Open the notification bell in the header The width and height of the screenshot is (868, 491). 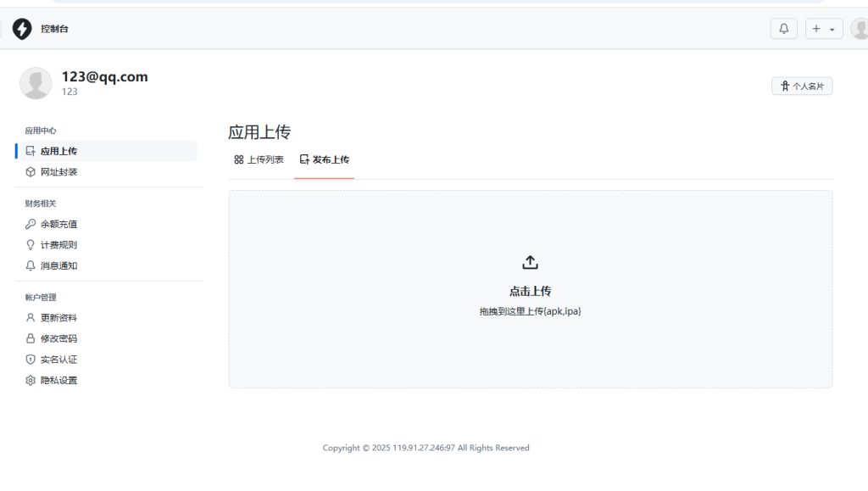[x=782, y=28]
